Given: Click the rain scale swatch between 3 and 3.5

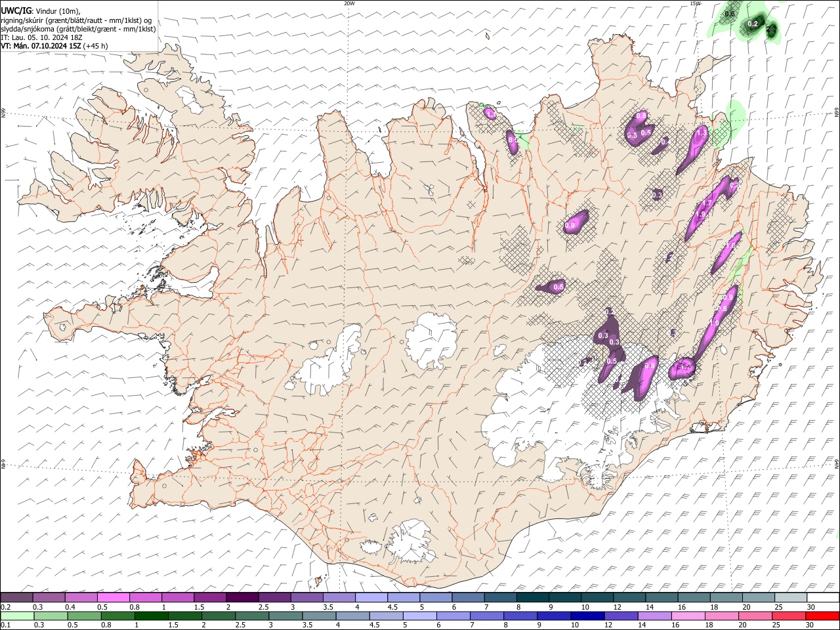Looking at the screenshot, I should pyautogui.click(x=285, y=616).
